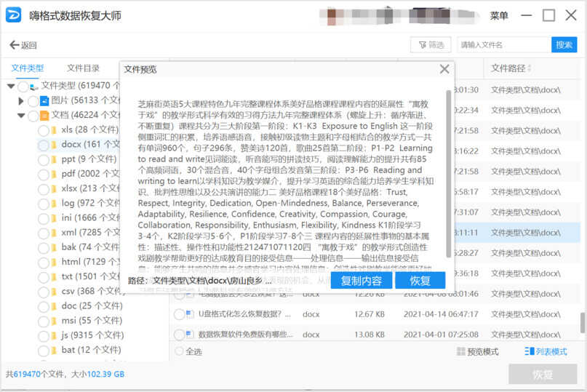
Task: Open 'doc (25 个文件)' tree row
Action: point(92,306)
